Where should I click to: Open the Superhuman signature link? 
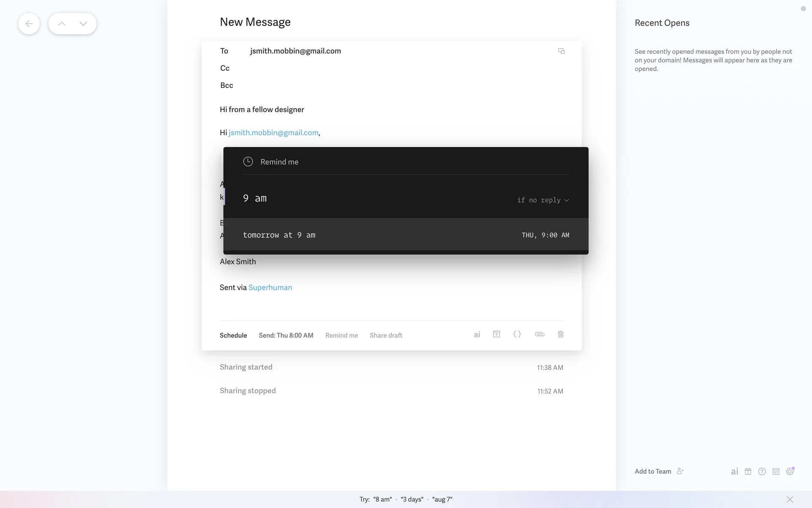270,287
